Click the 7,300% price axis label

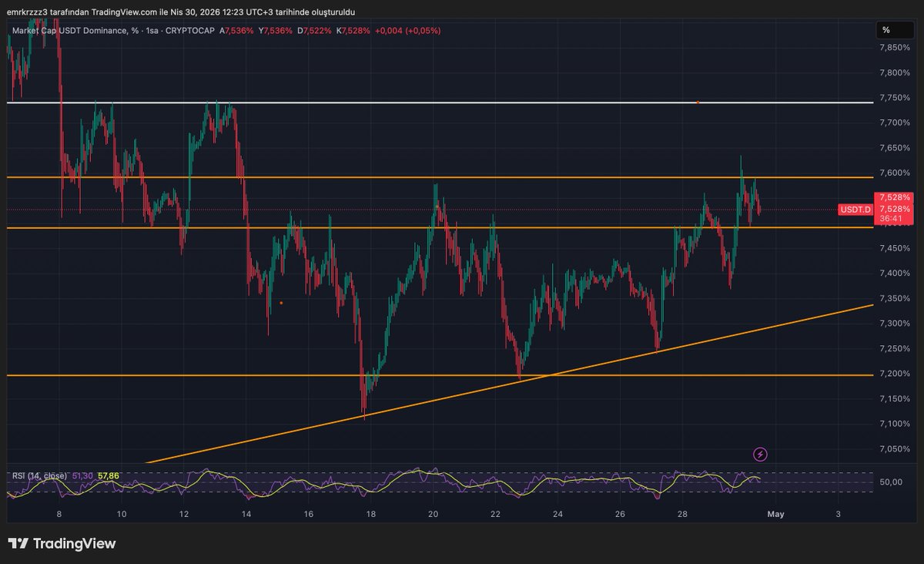point(895,324)
